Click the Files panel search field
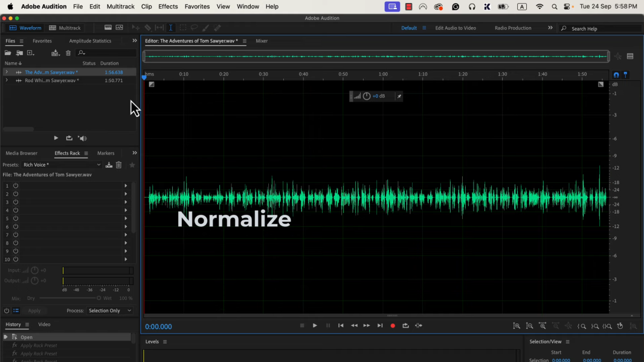The image size is (644, 362). click(106, 52)
